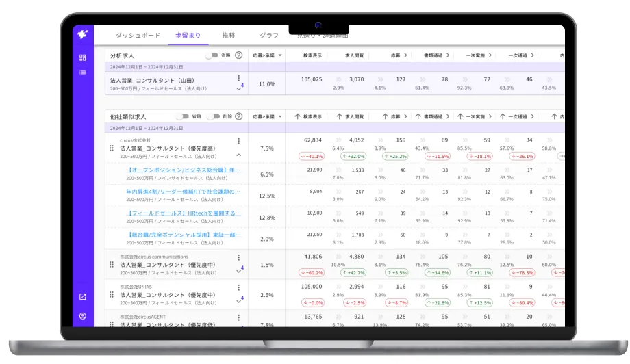630x364 pixels.
Task: Open the list view icon in sidebar
Action: (x=83, y=72)
